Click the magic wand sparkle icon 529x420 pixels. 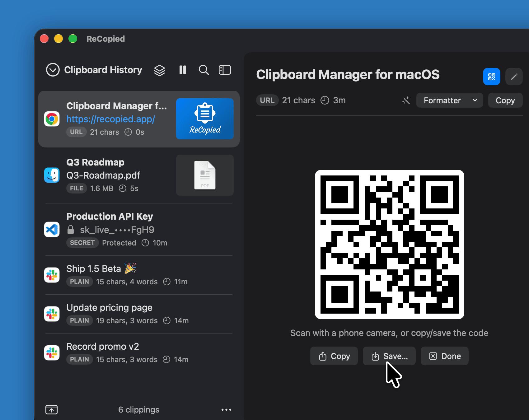point(406,100)
